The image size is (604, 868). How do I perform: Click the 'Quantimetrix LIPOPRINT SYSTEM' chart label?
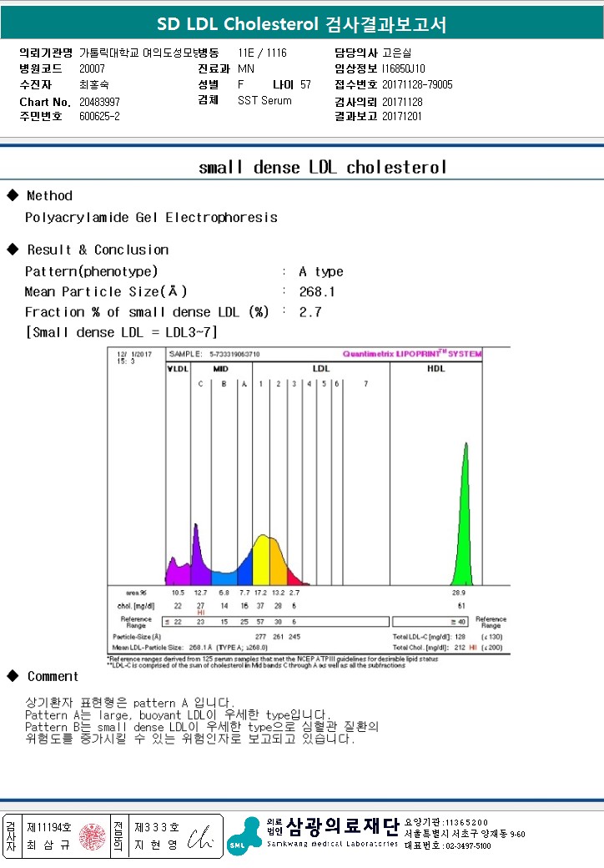412,354
